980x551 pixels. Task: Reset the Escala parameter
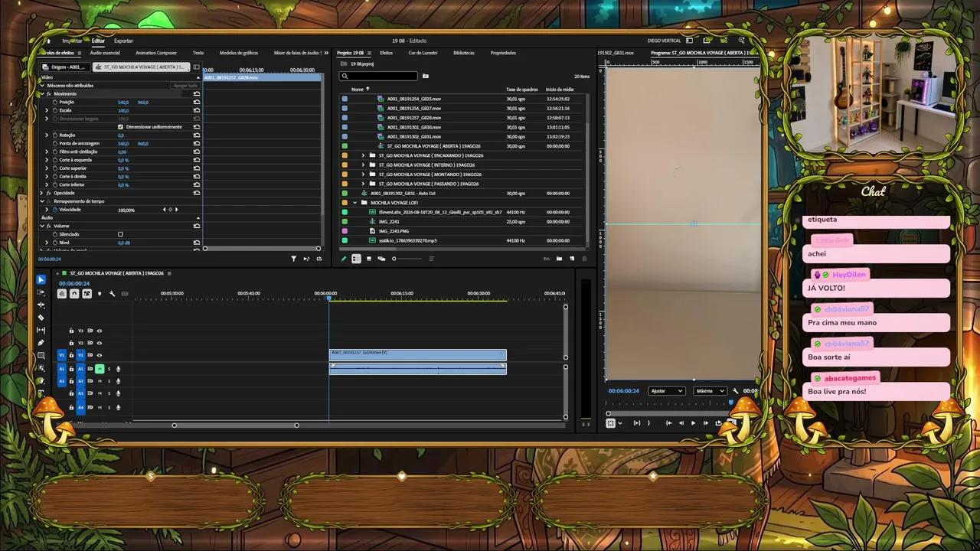(x=197, y=110)
